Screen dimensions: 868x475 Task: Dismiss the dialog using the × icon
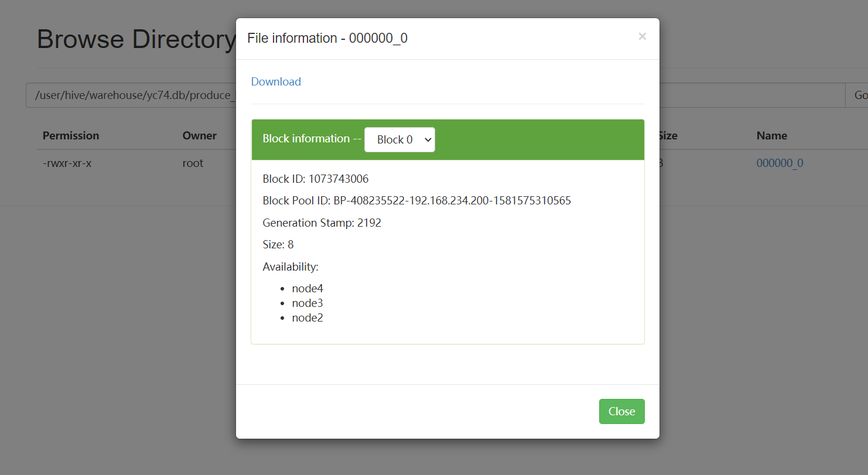642,36
